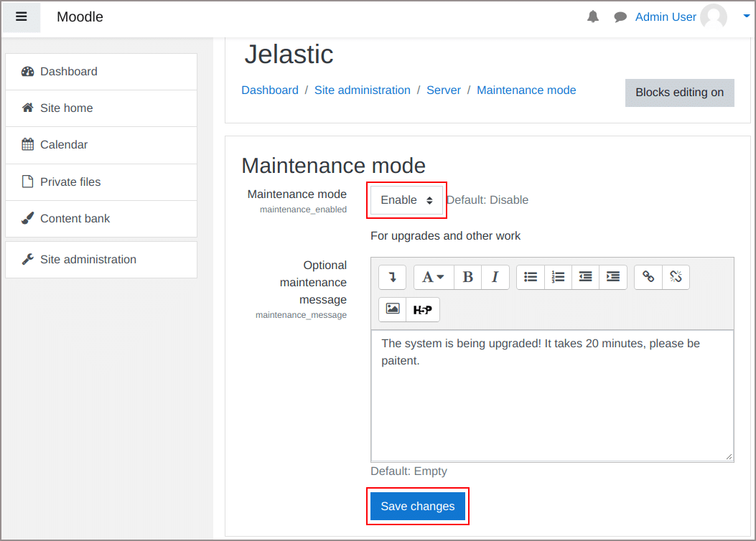The height and width of the screenshot is (541, 756).
Task: Insert an image into the message
Action: pos(393,309)
